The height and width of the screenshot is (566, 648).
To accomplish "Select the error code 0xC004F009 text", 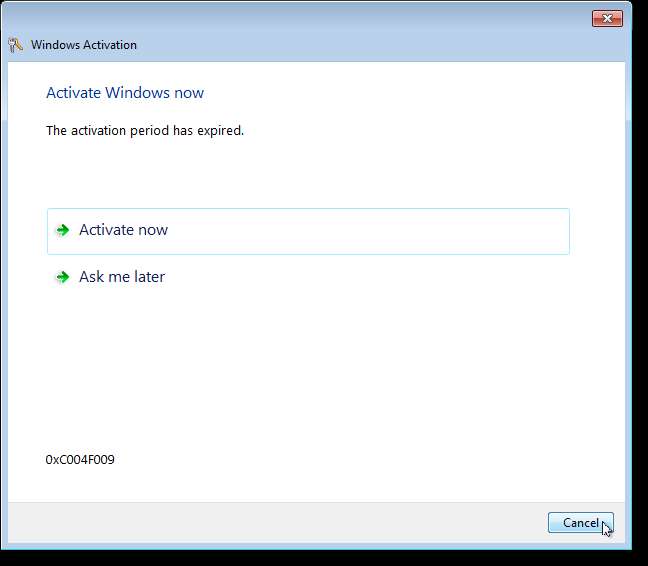I will 80,459.
